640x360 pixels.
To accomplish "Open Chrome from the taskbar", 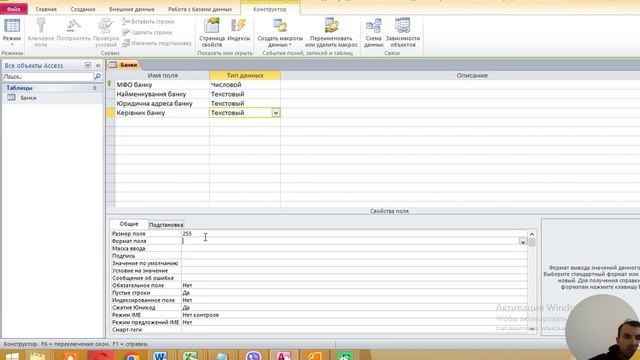I will pos(131,356).
